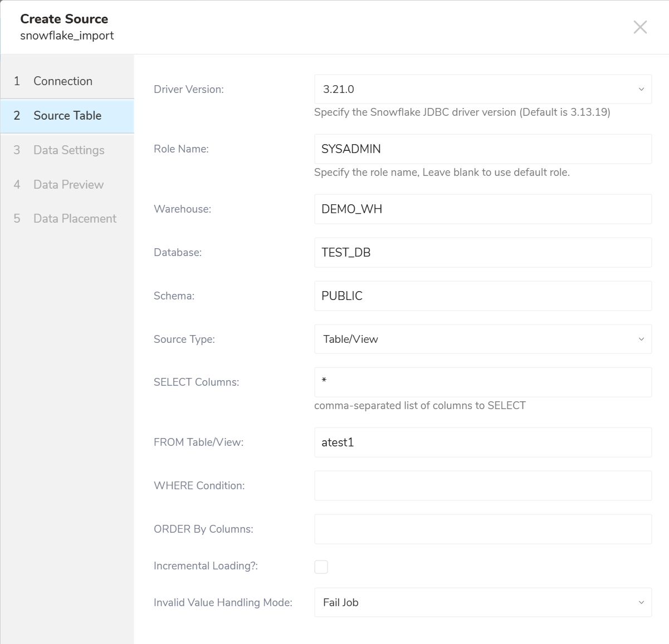Select the Source Table step

click(67, 116)
